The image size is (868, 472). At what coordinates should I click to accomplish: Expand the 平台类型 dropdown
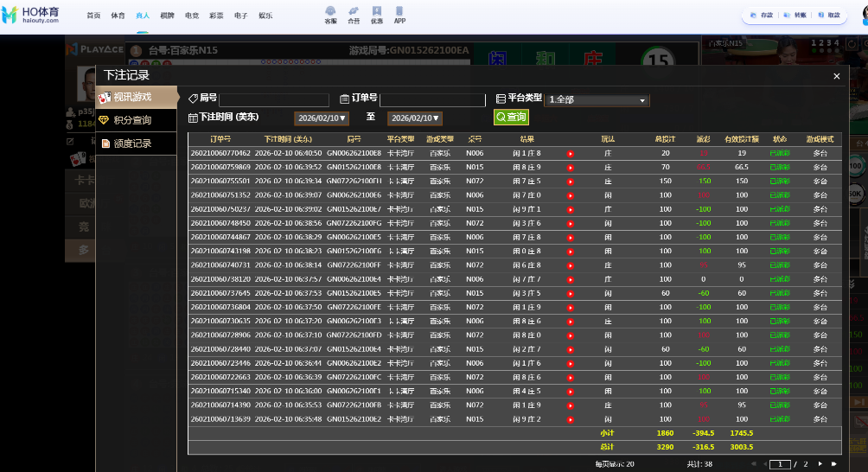597,100
